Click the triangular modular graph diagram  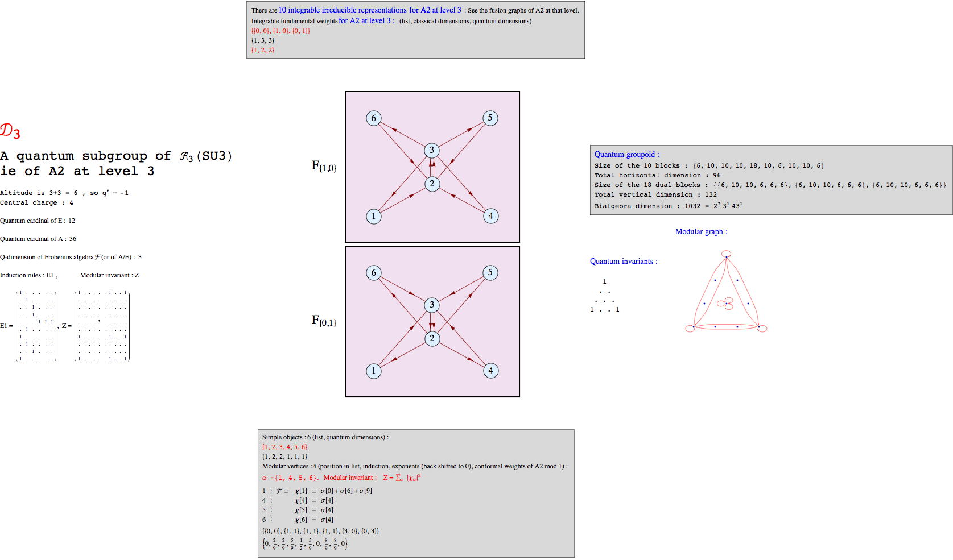726,293
